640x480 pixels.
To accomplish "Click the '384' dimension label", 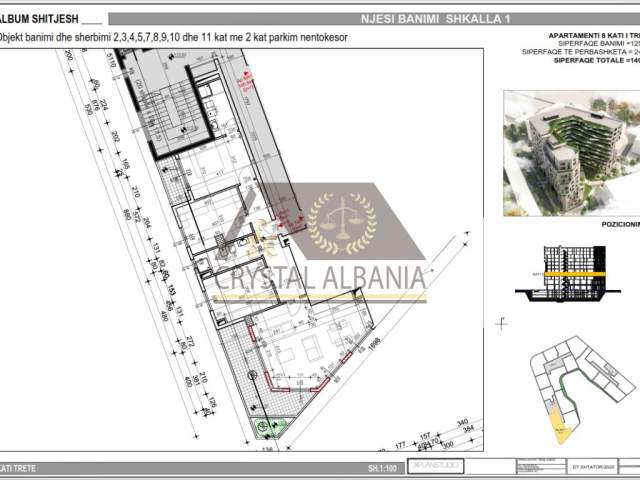I will click(468, 429).
